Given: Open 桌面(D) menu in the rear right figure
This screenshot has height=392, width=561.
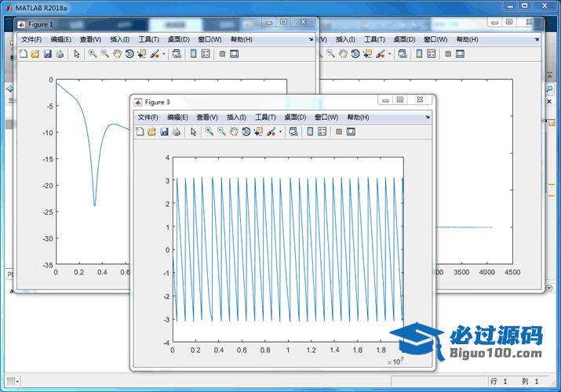Looking at the screenshot, I should coord(404,39).
